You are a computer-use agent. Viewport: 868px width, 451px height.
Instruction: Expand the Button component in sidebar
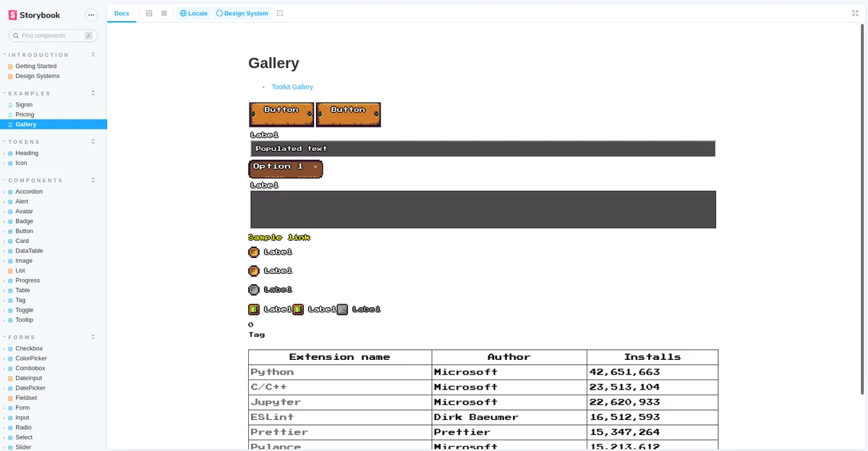coord(24,231)
